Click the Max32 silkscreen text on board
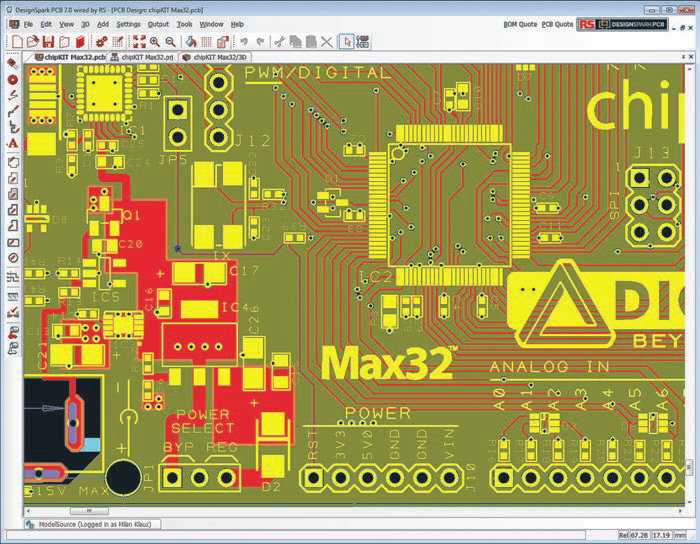The height and width of the screenshot is (544, 700). (389, 363)
